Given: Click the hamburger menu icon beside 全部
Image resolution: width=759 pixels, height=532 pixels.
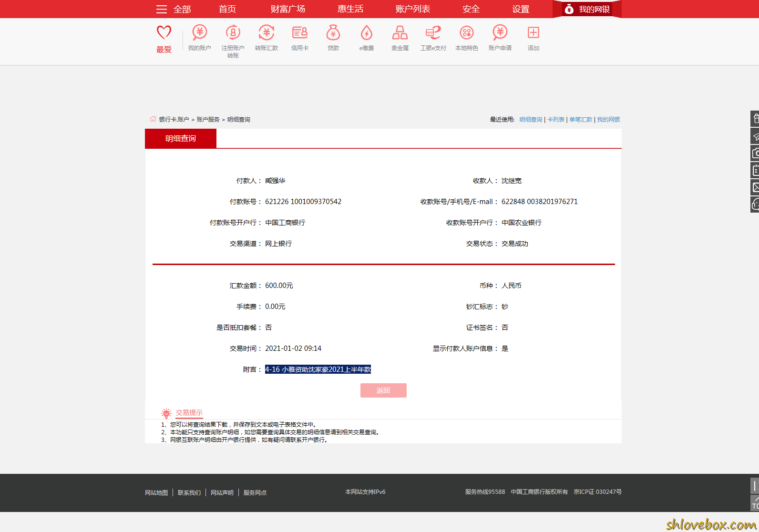Looking at the screenshot, I should 162,9.
